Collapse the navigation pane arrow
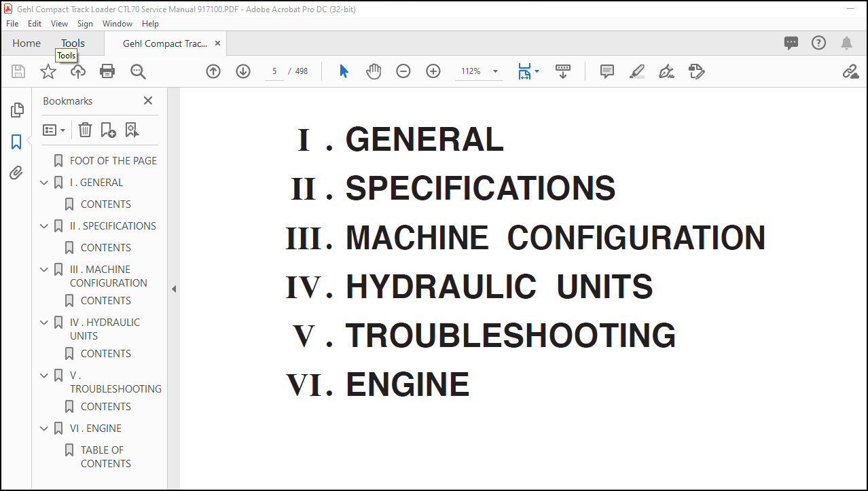 [173, 289]
